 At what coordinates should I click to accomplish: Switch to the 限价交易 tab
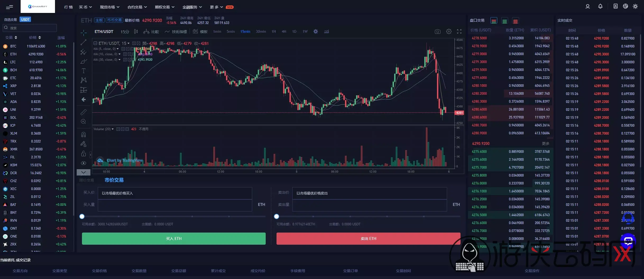tap(86, 180)
